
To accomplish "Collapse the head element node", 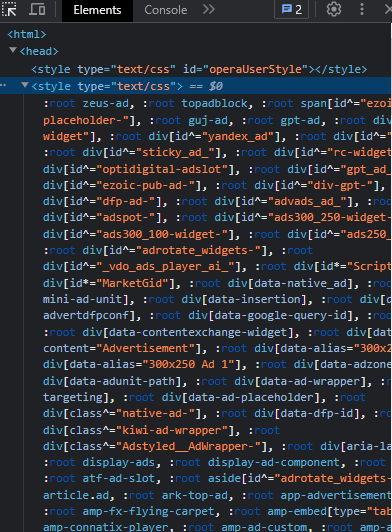I will [13, 50].
